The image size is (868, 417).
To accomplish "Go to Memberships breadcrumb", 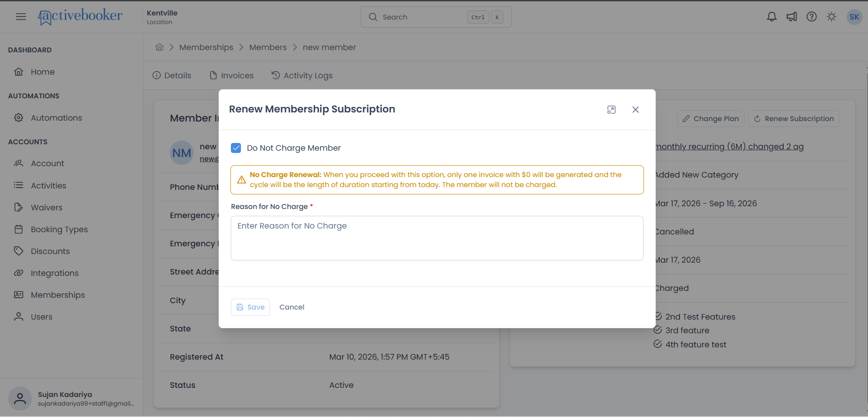I will pyautogui.click(x=206, y=47).
